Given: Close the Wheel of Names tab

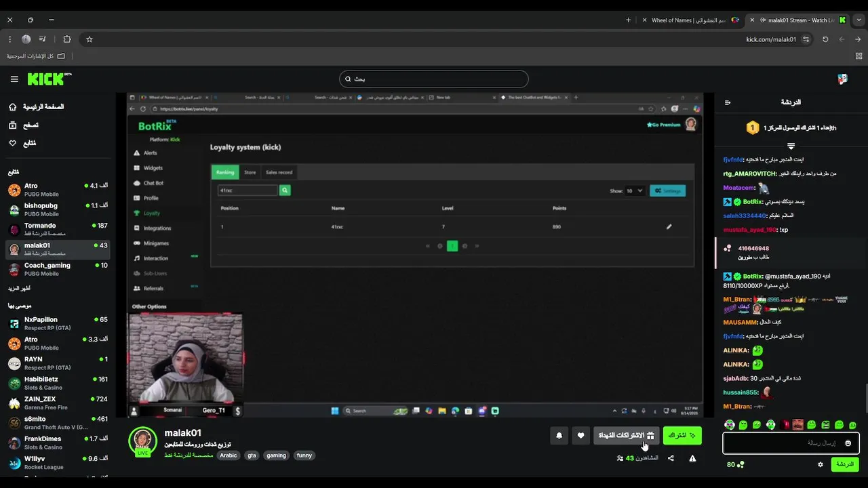Looking at the screenshot, I should pos(644,20).
